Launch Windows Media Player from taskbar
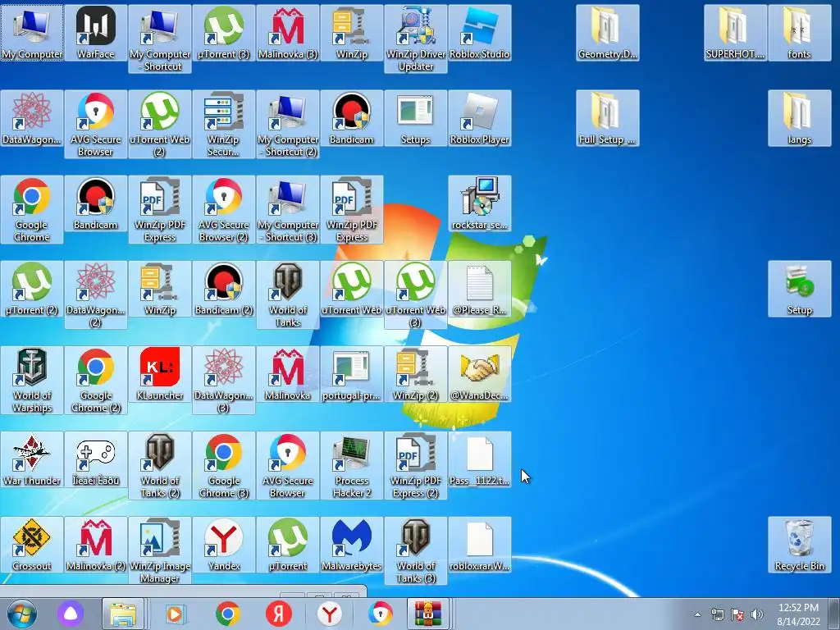 click(x=176, y=614)
